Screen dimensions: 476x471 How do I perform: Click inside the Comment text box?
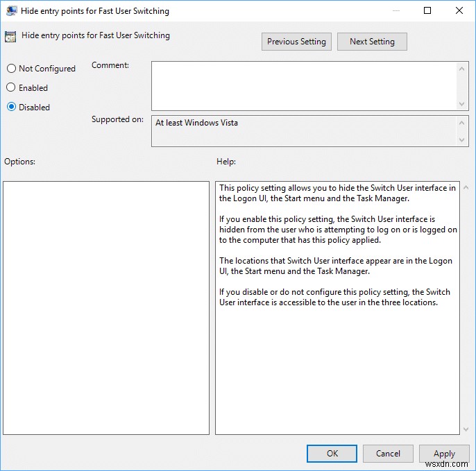(x=304, y=85)
